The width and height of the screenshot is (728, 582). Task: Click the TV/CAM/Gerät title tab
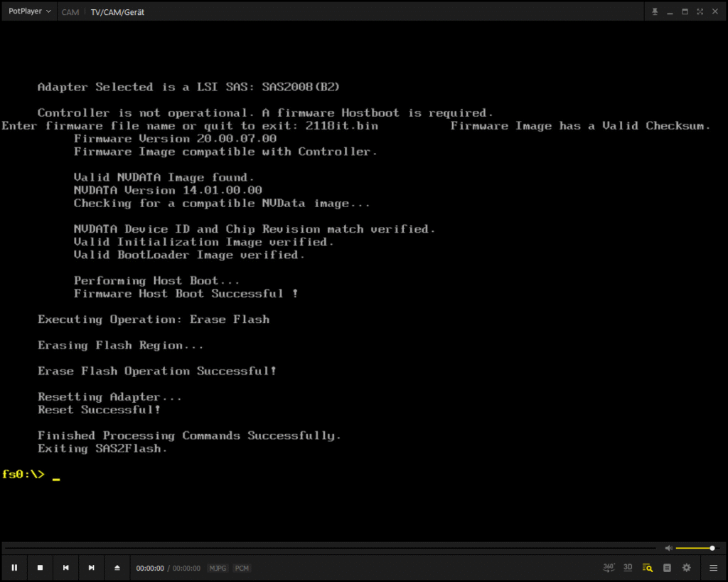point(117,12)
